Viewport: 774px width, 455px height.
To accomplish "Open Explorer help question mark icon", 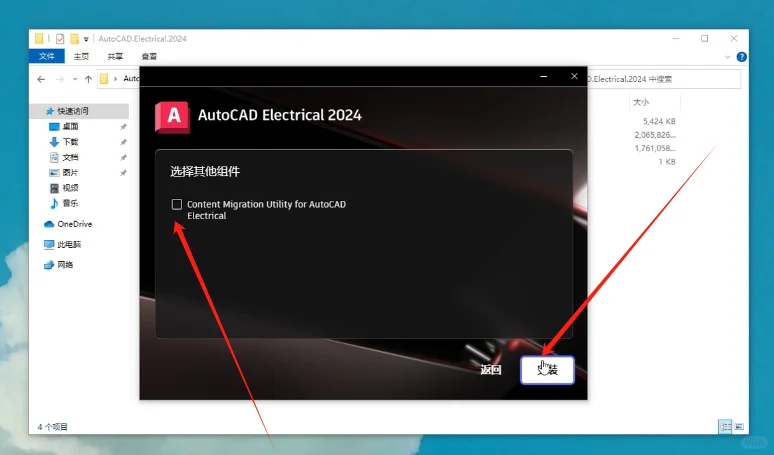I will (x=741, y=57).
